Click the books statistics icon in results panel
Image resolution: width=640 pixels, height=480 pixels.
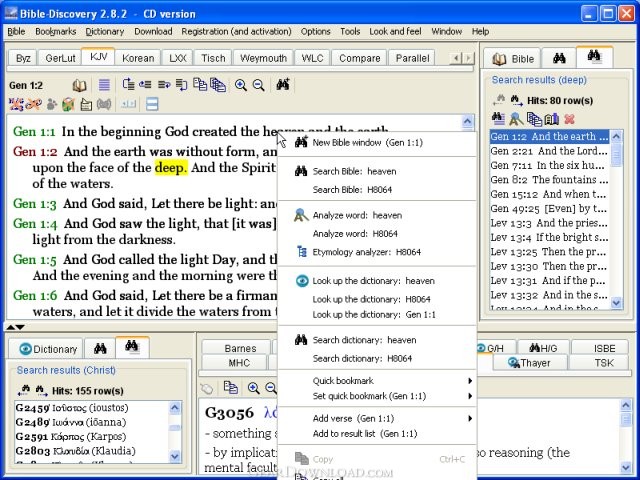click(x=552, y=119)
